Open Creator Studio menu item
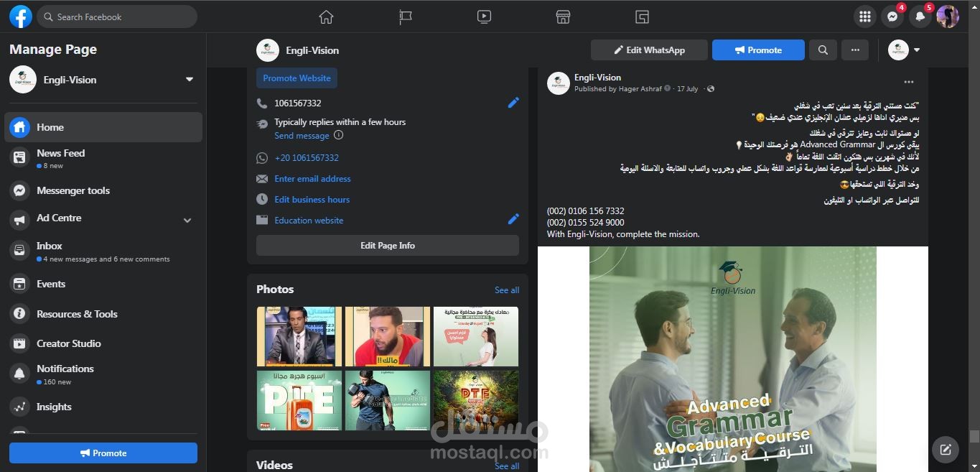 [x=103, y=343]
